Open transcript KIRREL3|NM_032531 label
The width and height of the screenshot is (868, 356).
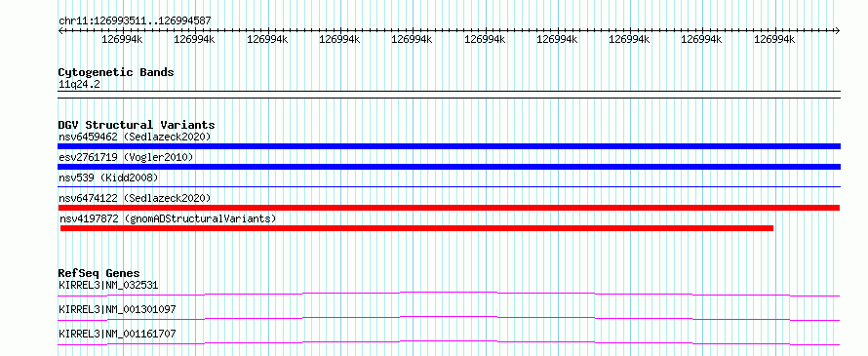(108, 286)
